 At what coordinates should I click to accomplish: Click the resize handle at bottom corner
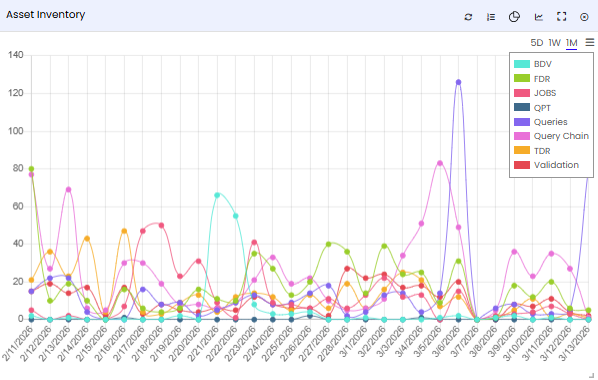pyautogui.click(x=591, y=375)
